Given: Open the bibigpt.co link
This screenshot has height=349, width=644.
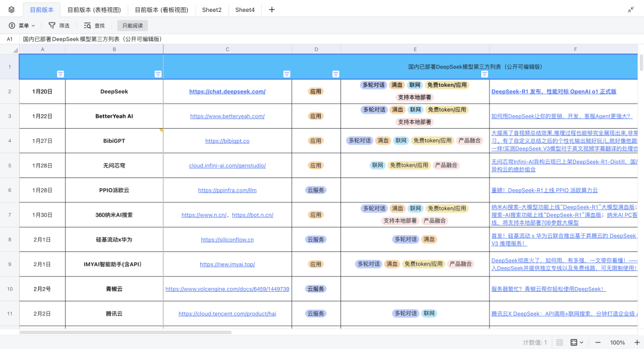Looking at the screenshot, I should [x=227, y=141].
